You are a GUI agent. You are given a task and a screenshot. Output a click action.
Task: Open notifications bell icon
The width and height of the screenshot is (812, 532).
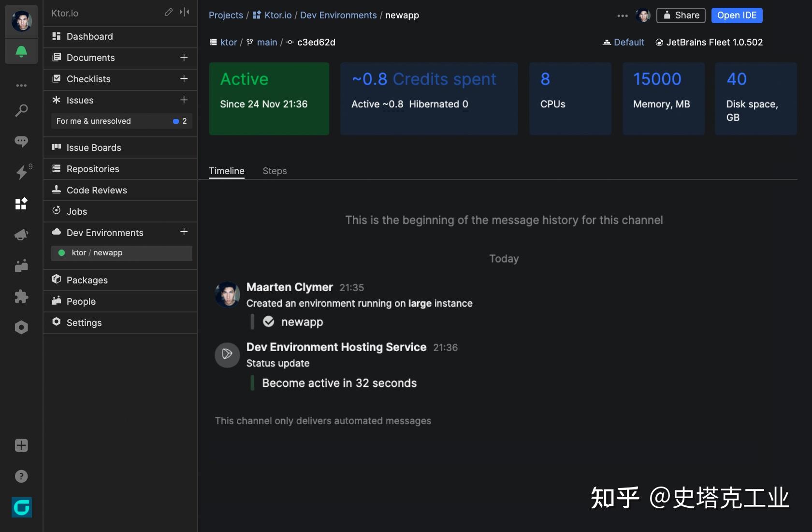point(21,51)
